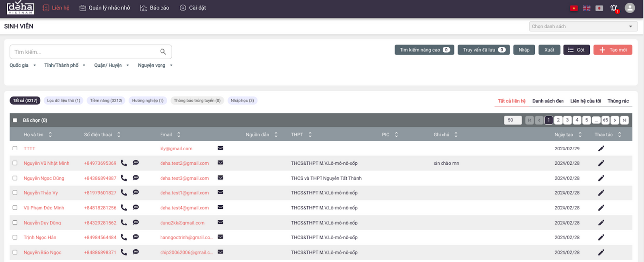Call Nguyễn Vũ Nhật Minh via phone icon
Image resolution: width=644 pixels, height=262 pixels.
click(124, 163)
